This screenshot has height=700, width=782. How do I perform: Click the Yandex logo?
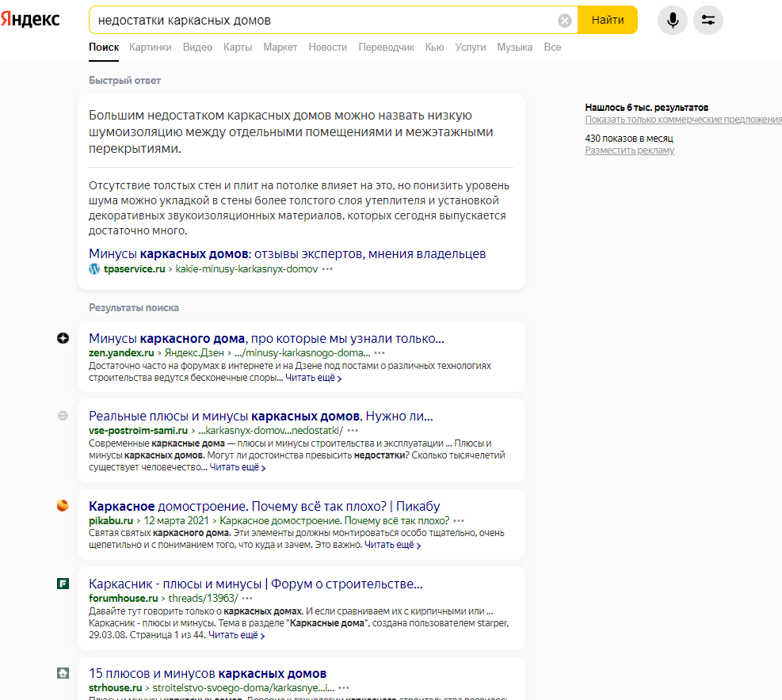(x=30, y=20)
